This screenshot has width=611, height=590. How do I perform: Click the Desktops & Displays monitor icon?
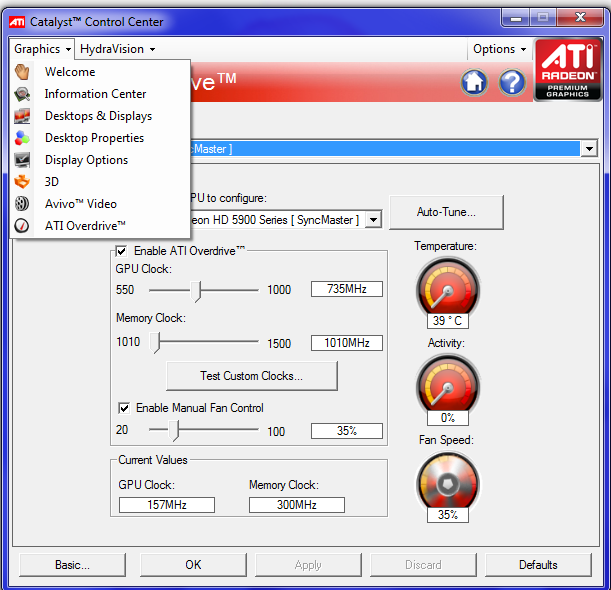(22, 116)
